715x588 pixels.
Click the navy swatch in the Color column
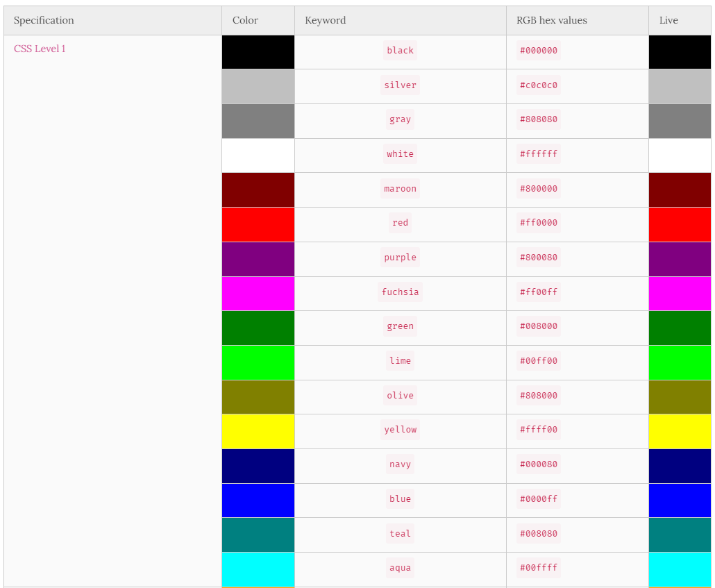pos(258,466)
